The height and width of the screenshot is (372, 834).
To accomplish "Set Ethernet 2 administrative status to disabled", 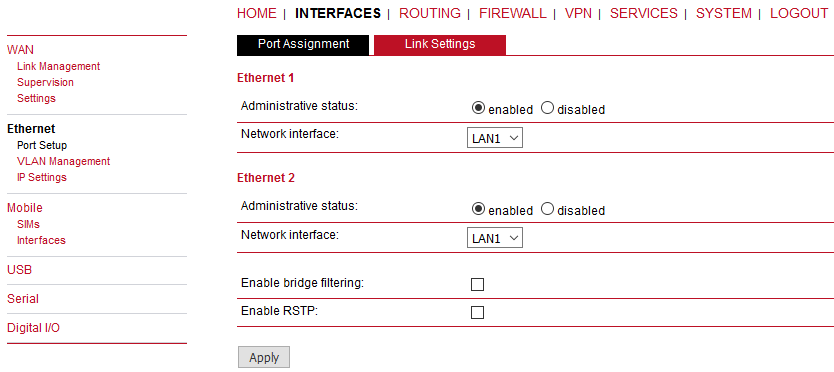I will (x=548, y=209).
